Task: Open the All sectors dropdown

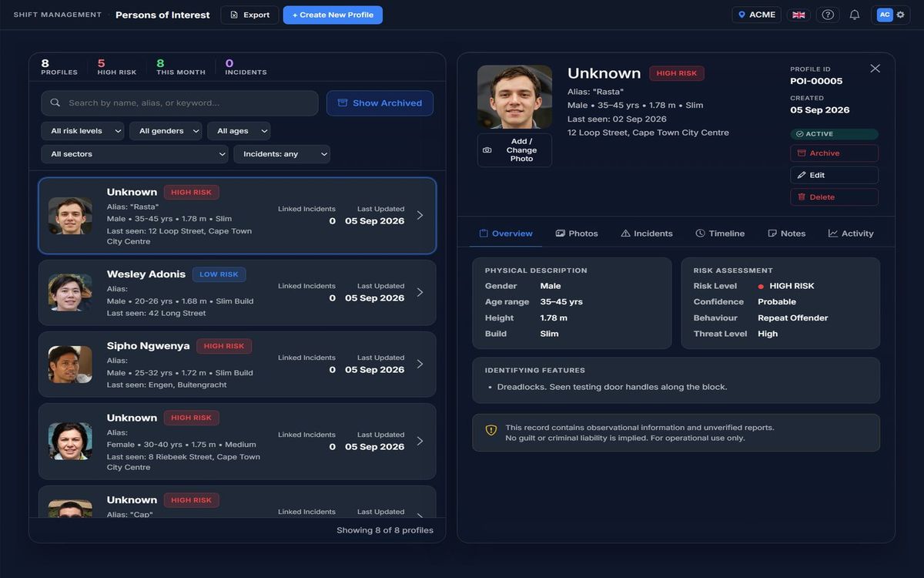Action: point(135,154)
